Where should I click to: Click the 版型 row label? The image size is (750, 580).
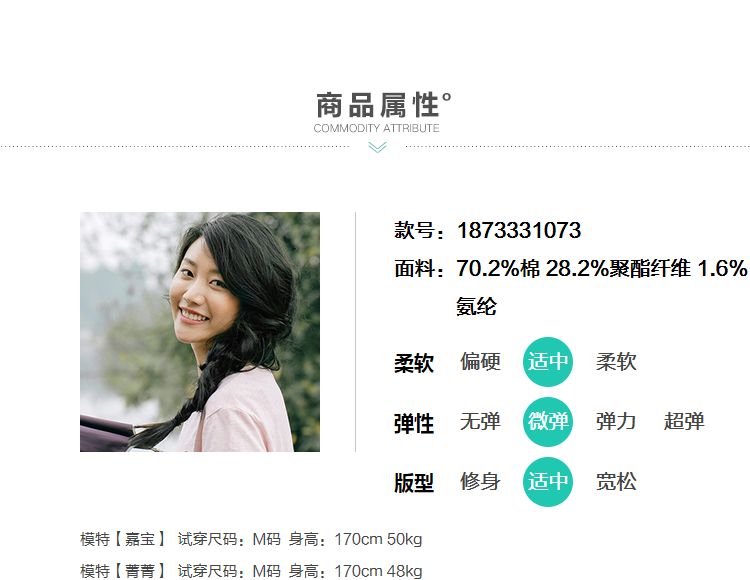[x=414, y=483]
